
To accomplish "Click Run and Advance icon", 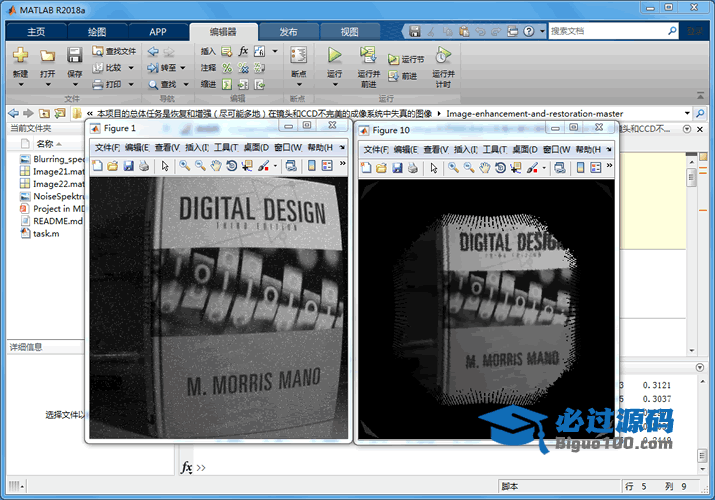I will (x=368, y=55).
